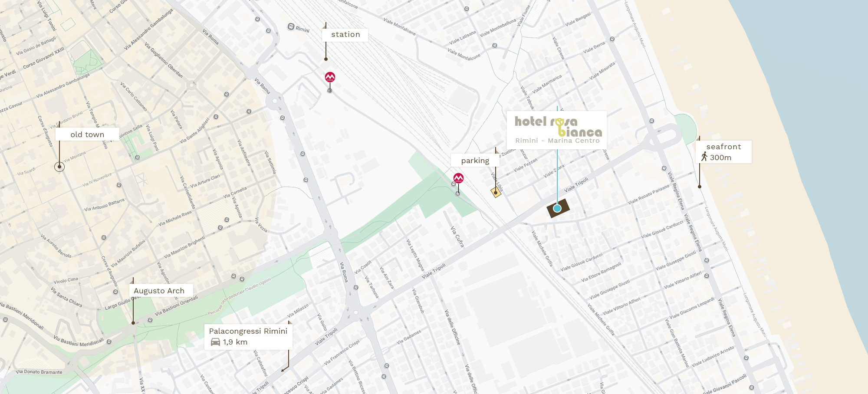Click the dark brown hotel building shape
The height and width of the screenshot is (394, 868).
[558, 208]
